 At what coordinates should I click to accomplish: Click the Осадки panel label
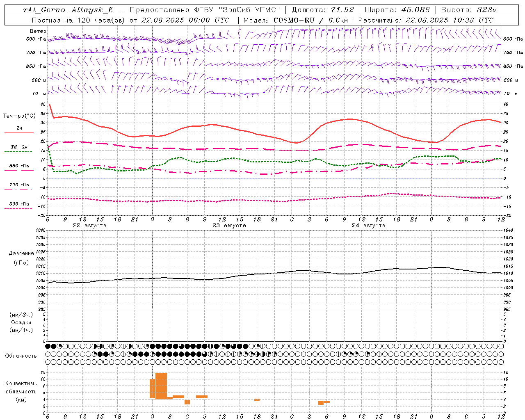tap(21, 322)
